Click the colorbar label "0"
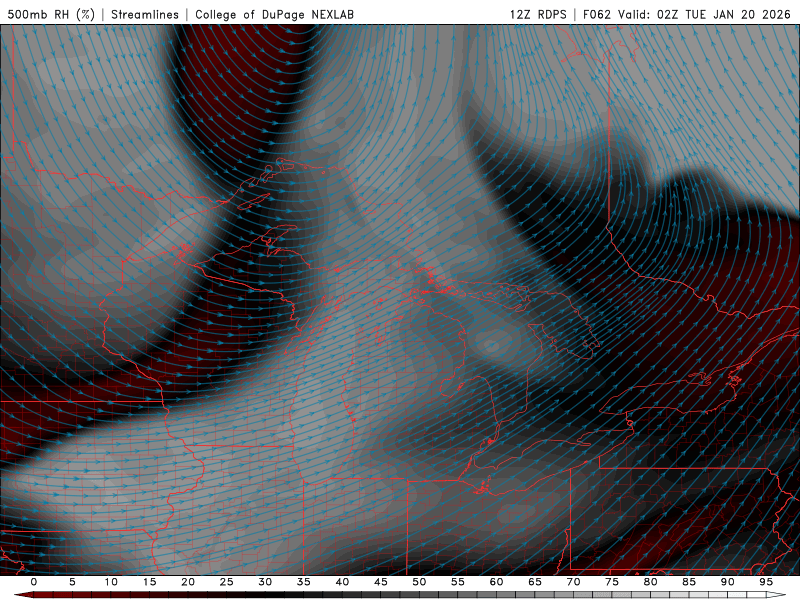800x600 pixels. click(34, 582)
